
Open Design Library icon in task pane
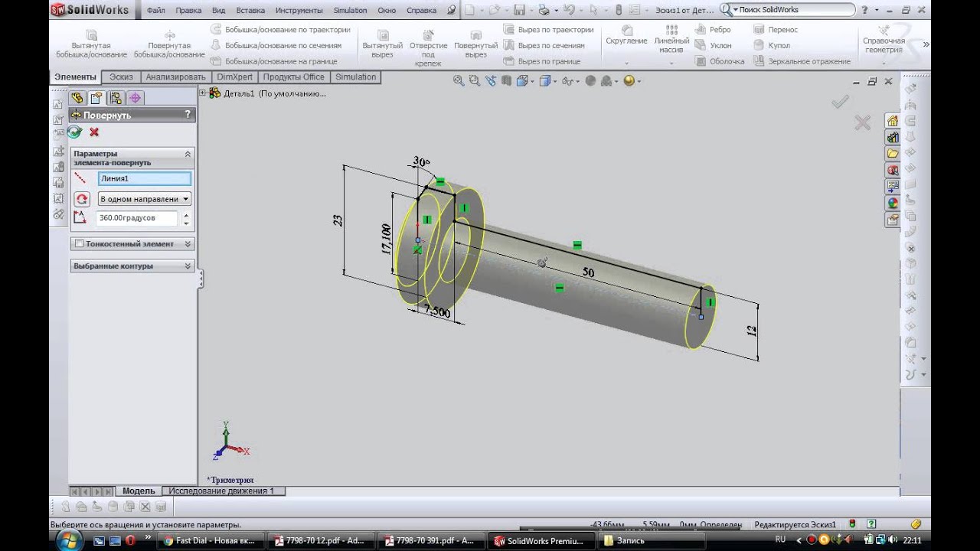coord(893,138)
